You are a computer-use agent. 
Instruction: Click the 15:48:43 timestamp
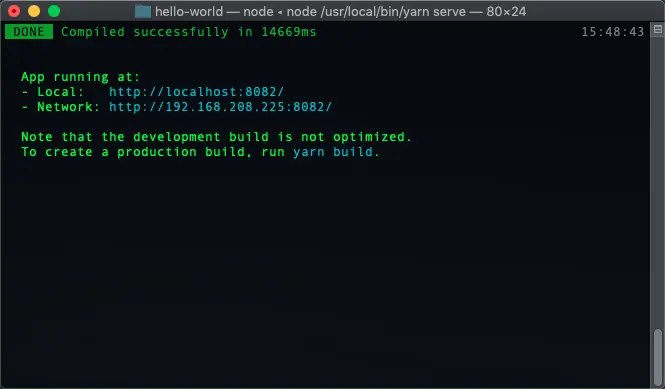pos(612,32)
